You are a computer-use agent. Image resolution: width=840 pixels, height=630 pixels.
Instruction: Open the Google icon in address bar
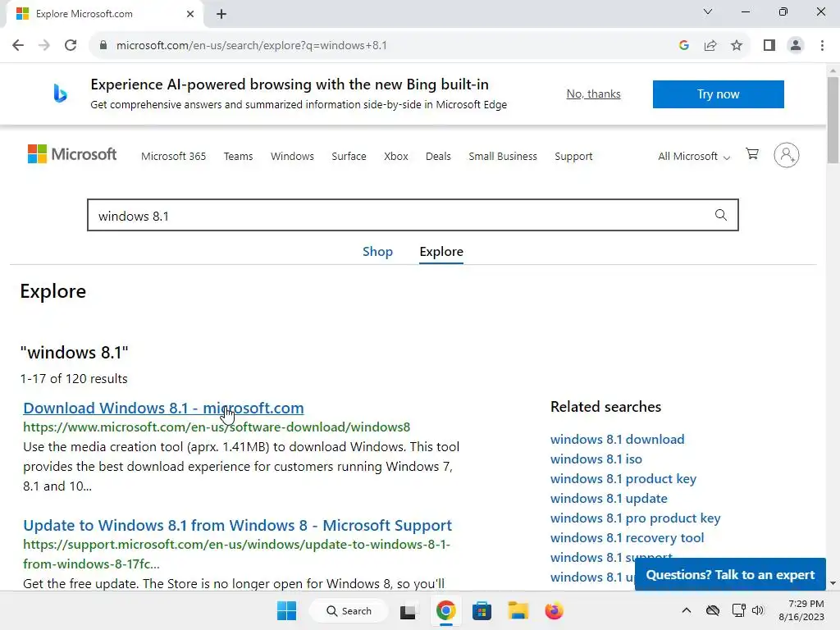pyautogui.click(x=683, y=46)
